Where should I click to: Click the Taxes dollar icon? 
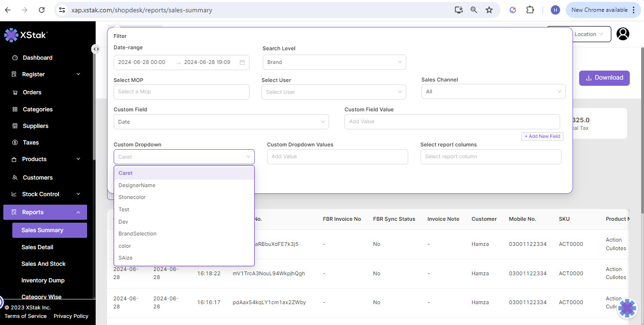point(15,143)
